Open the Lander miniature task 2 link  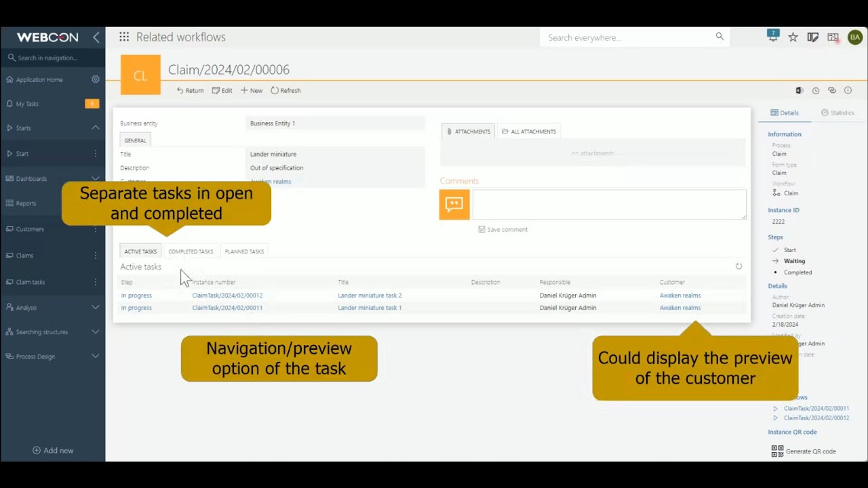(370, 296)
